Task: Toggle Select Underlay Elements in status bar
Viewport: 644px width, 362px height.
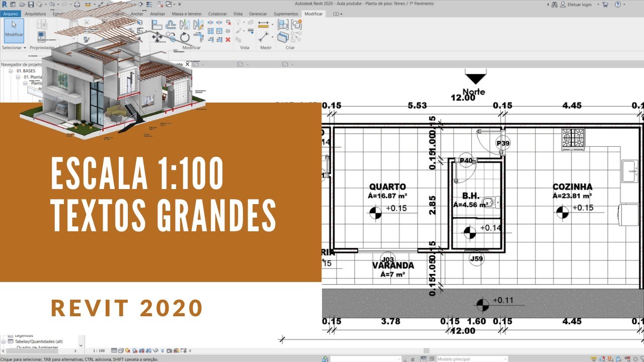Action: click(602, 359)
